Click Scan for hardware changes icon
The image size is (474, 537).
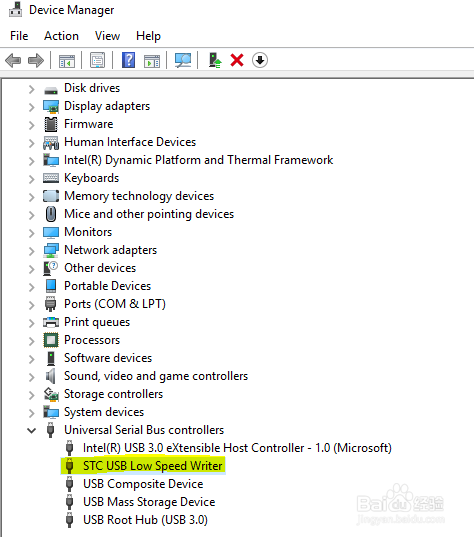point(183,61)
